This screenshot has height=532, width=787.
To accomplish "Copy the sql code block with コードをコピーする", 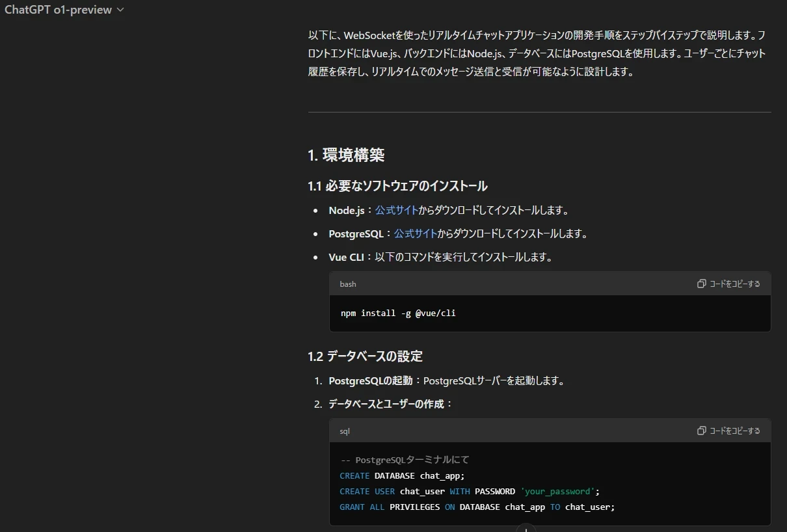I will pyautogui.click(x=728, y=431).
